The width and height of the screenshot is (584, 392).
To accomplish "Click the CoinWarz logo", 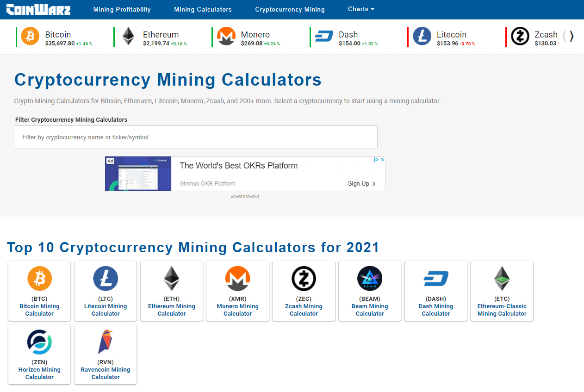I will (38, 9).
